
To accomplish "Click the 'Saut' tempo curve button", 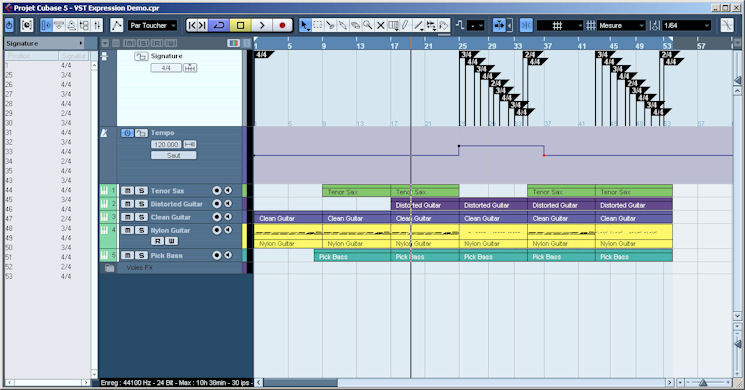I will pyautogui.click(x=173, y=155).
